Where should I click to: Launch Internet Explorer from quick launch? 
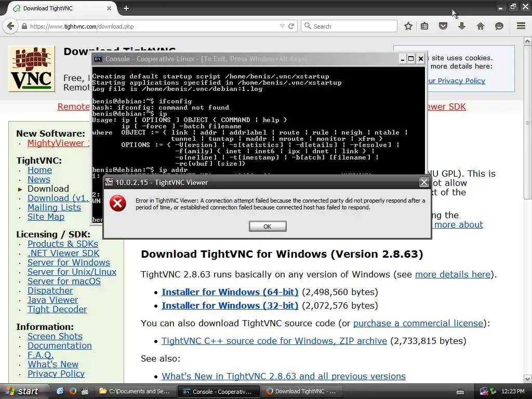point(60,391)
